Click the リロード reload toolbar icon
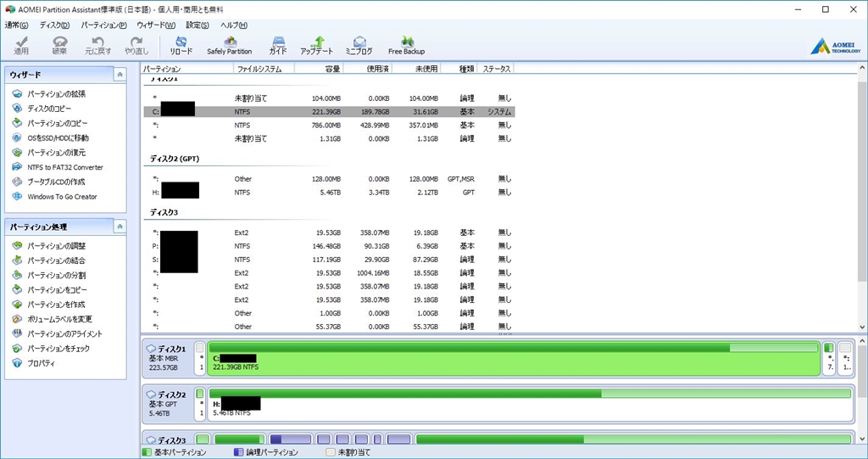The width and height of the screenshot is (868, 459). (x=181, y=46)
